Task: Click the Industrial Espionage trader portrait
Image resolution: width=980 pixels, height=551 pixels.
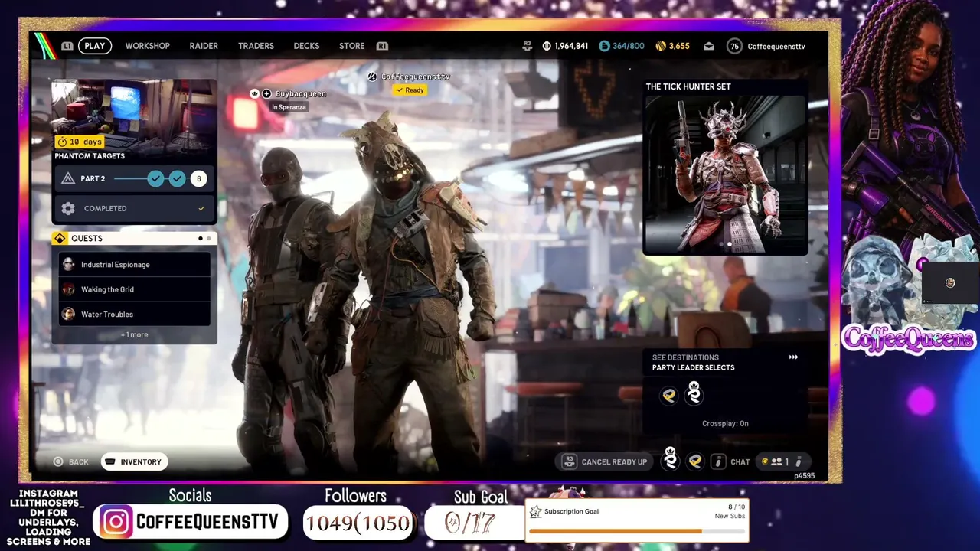Action: point(68,265)
